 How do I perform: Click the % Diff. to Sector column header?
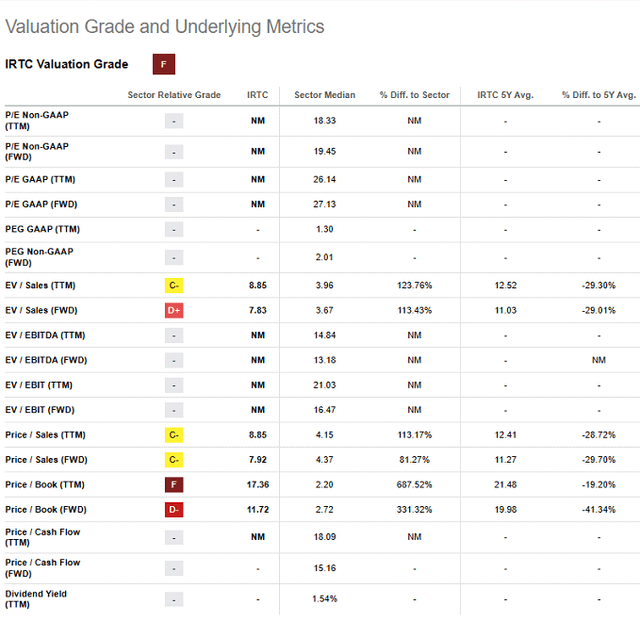pyautogui.click(x=414, y=95)
